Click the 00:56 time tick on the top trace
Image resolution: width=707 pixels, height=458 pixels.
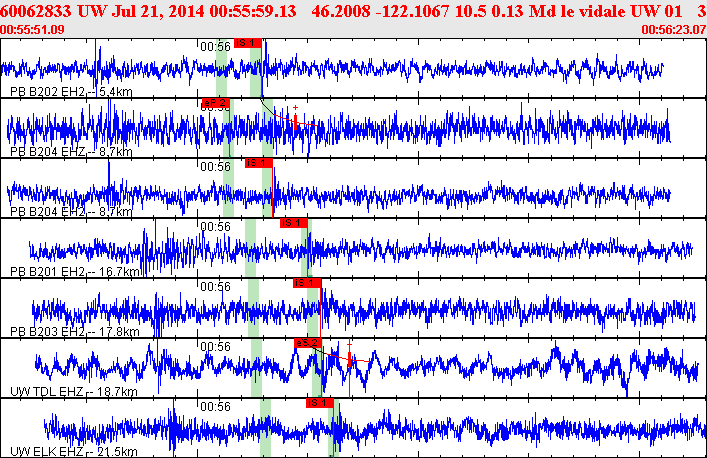pos(216,46)
